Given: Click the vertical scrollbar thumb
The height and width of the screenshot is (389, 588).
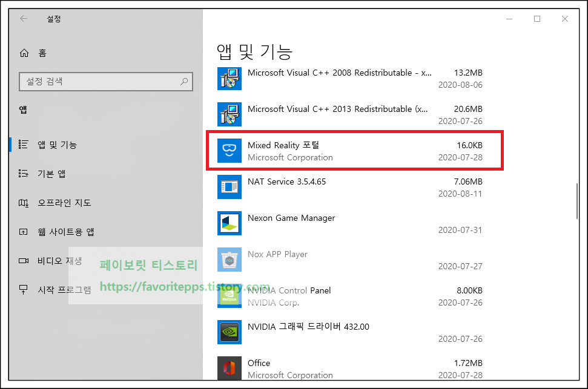Looking at the screenshot, I should coord(577,201).
